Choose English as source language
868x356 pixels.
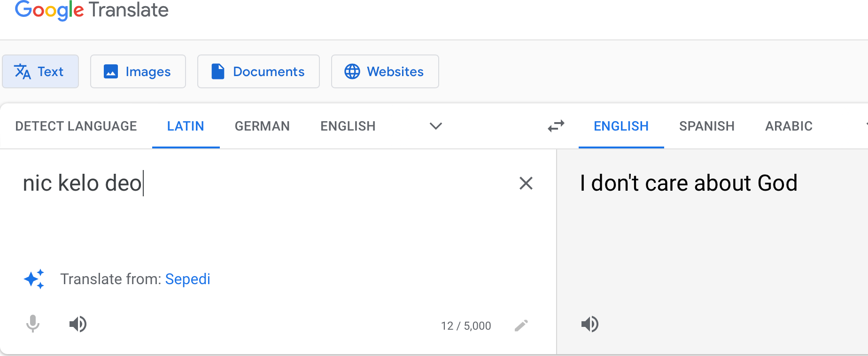pyautogui.click(x=348, y=126)
